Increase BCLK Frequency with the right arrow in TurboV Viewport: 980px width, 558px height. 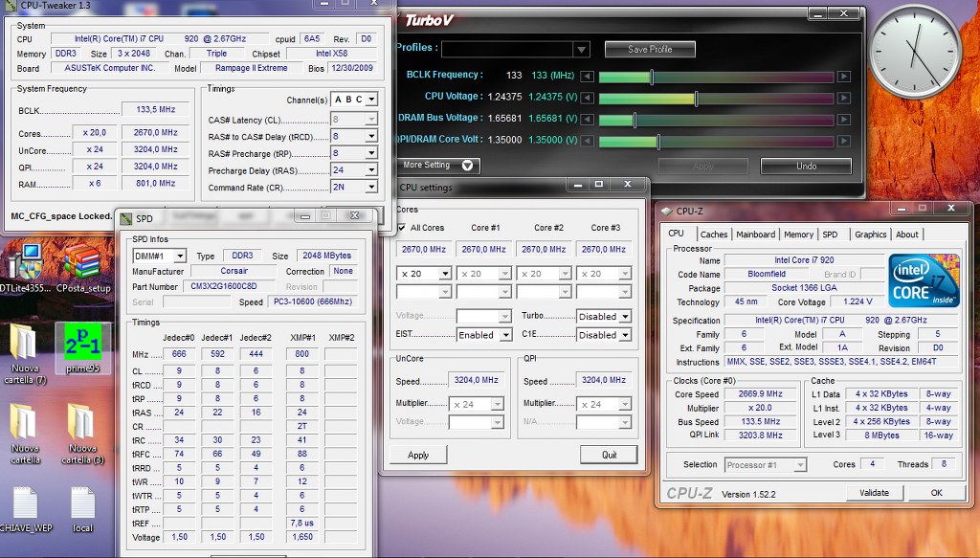click(844, 77)
